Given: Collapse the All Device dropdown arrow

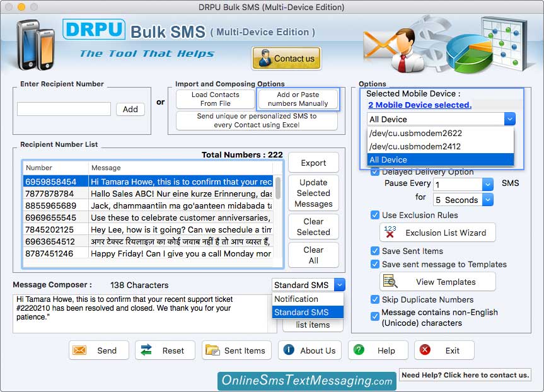Looking at the screenshot, I should (x=510, y=119).
